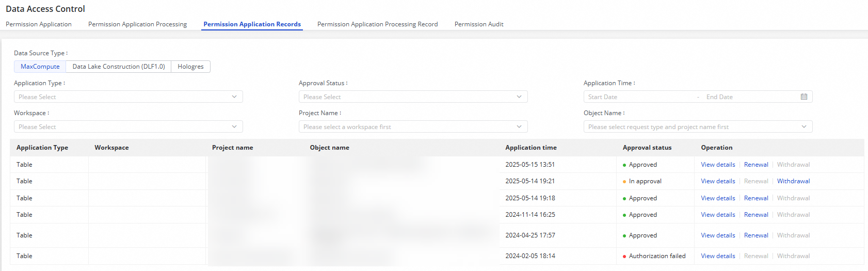Switch data source type to Hologres

tap(190, 67)
